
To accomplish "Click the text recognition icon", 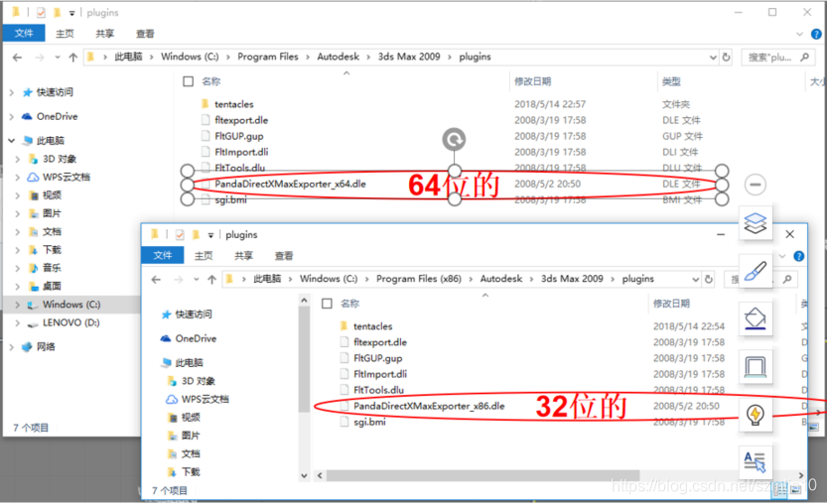I will (x=756, y=462).
